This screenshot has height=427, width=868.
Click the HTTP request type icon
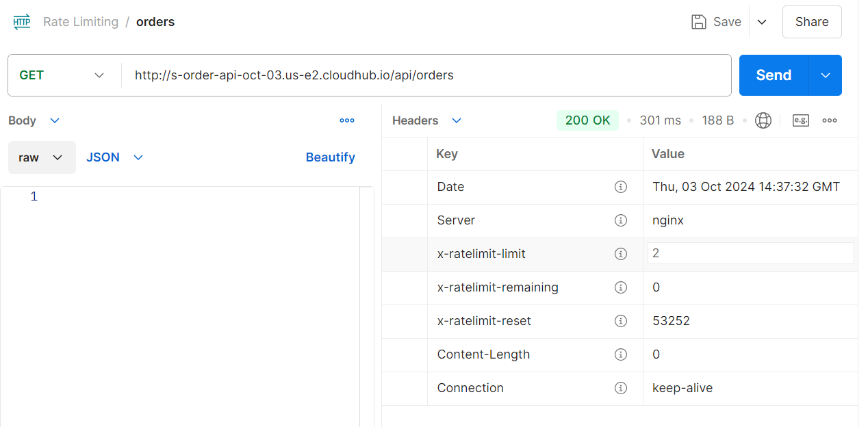tap(22, 22)
